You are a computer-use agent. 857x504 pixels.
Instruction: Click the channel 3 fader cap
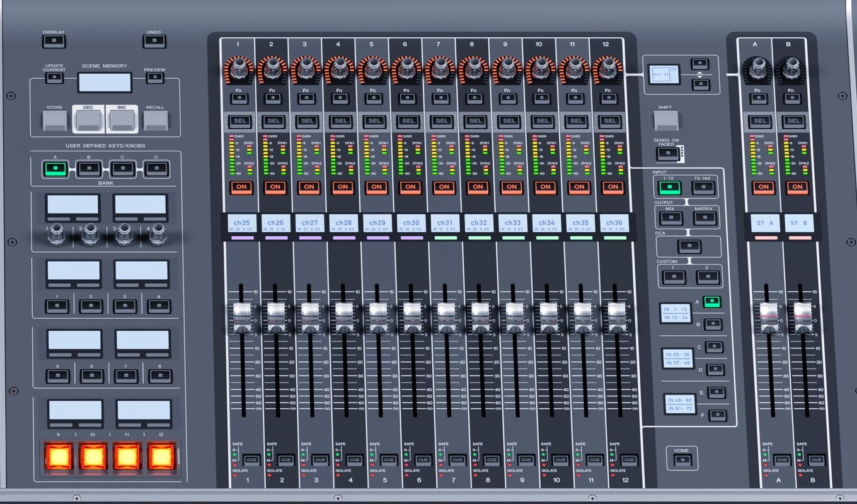point(309,317)
